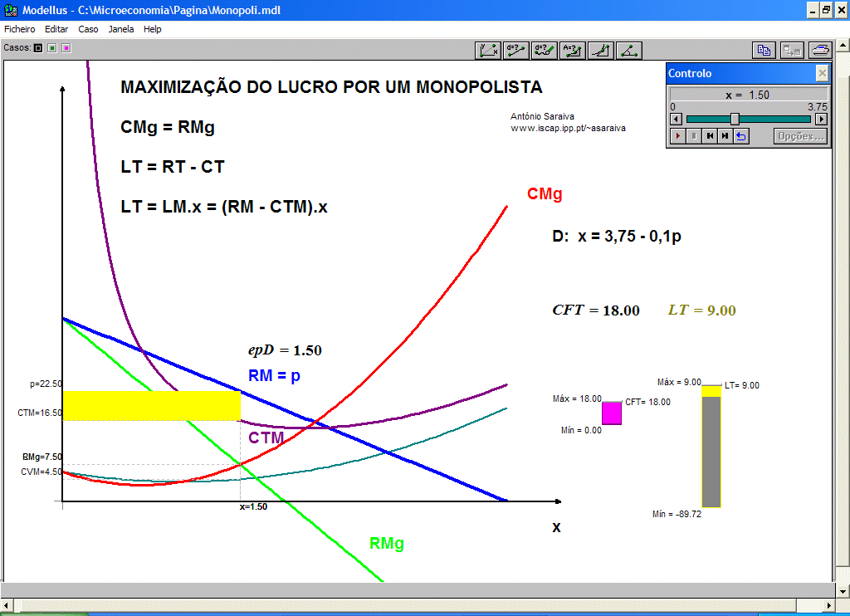The height and width of the screenshot is (616, 850).
Task: Click the x slider handle in Controlo
Action: coord(735,119)
